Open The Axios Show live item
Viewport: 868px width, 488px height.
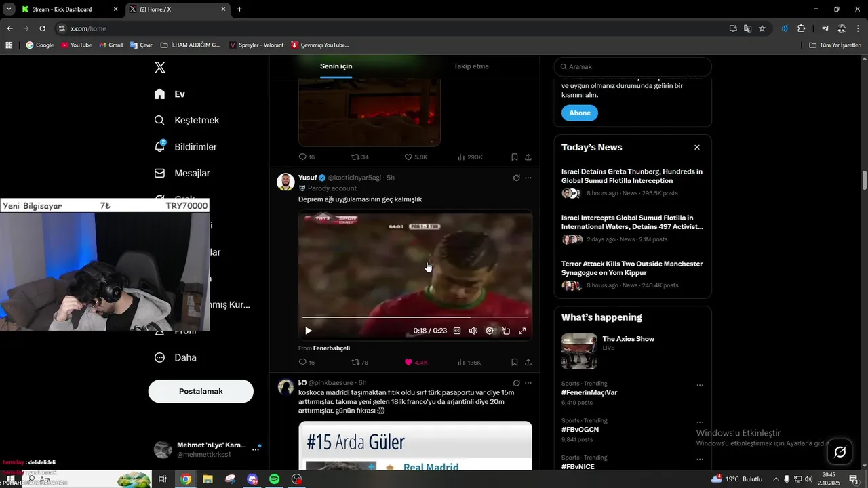[x=632, y=350]
